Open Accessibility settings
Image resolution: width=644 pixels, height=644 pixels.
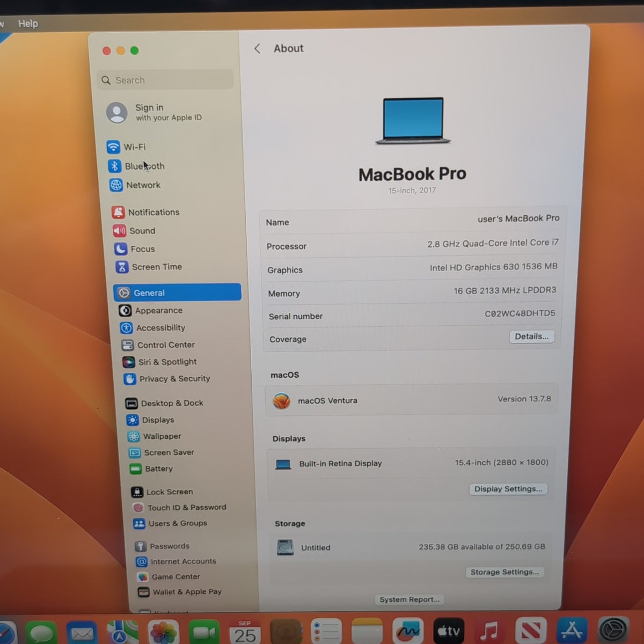coord(153,327)
